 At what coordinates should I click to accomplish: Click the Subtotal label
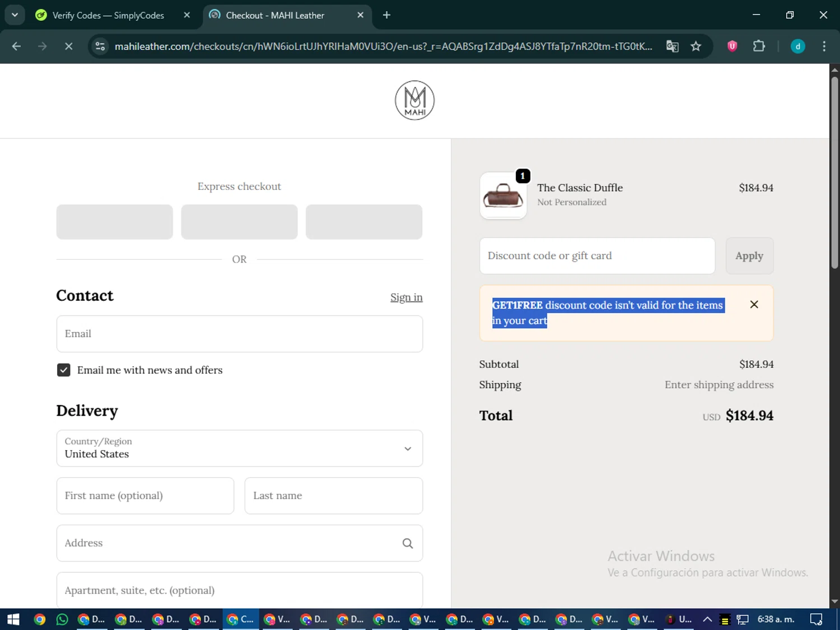pyautogui.click(x=499, y=365)
